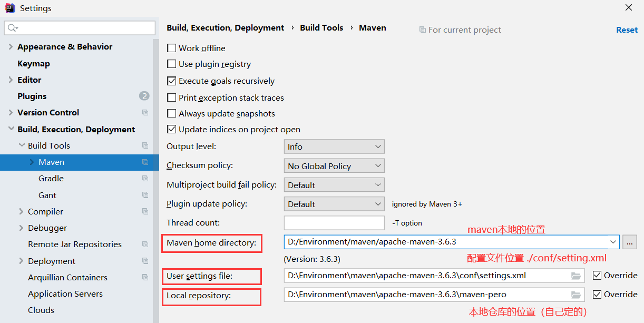Toggle Override for Local repository
Image resolution: width=644 pixels, height=323 pixels.
click(x=597, y=295)
